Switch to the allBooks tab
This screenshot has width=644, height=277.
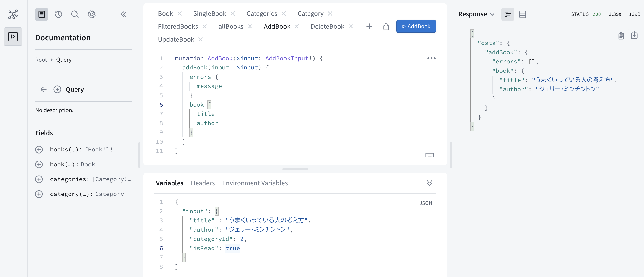(x=231, y=26)
